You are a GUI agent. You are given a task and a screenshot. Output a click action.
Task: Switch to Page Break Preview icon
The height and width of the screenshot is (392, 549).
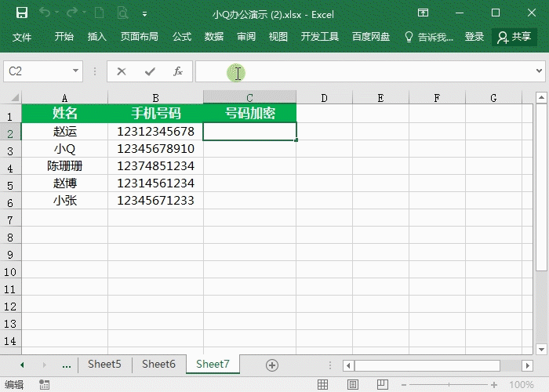click(x=383, y=385)
